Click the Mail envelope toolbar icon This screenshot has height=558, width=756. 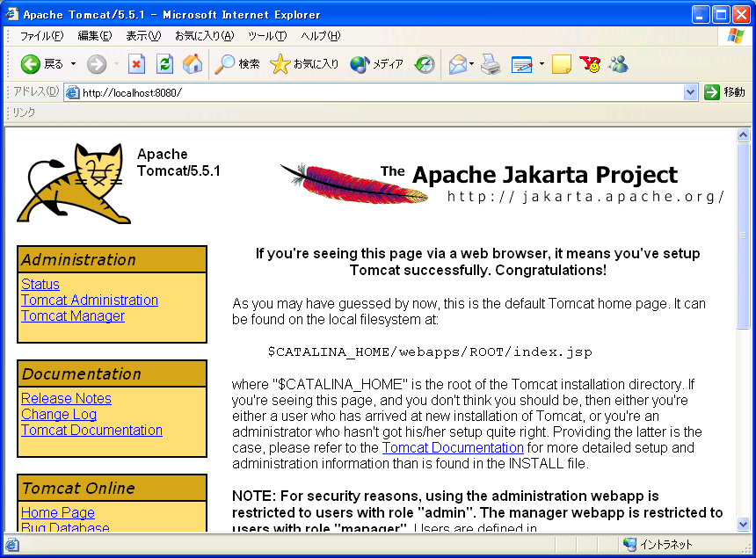pyautogui.click(x=457, y=64)
